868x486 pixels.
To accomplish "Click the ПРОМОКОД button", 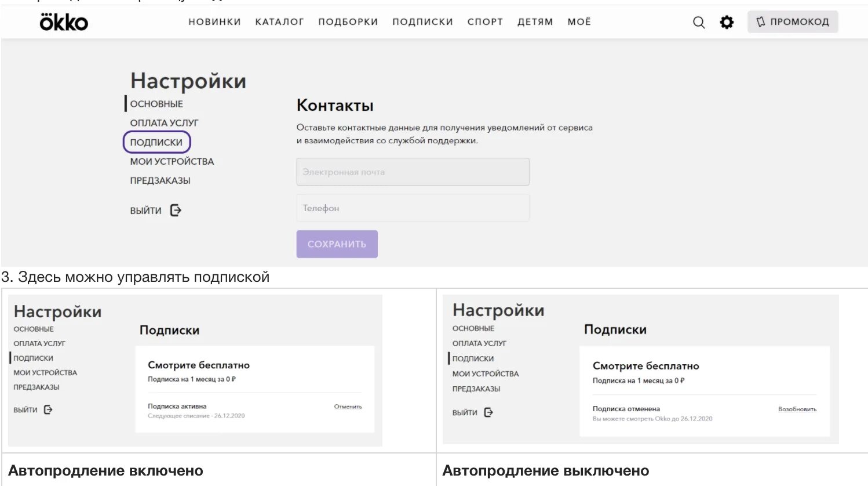I will 793,22.
